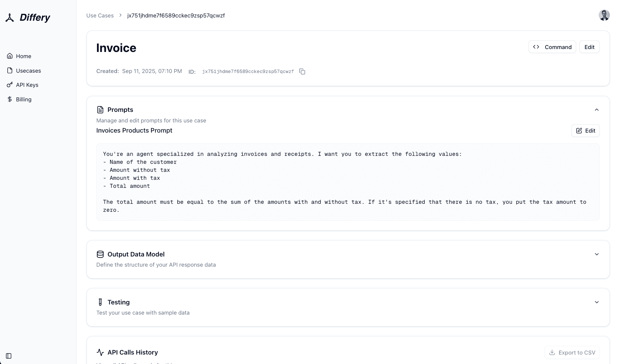Click the Prompts document icon
The width and height of the screenshot is (619, 364).
[100, 110]
